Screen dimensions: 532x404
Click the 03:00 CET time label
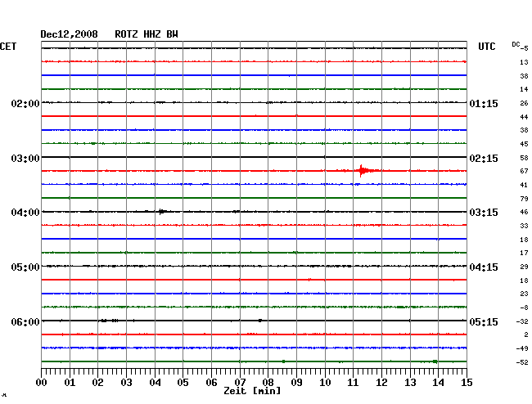click(25, 159)
